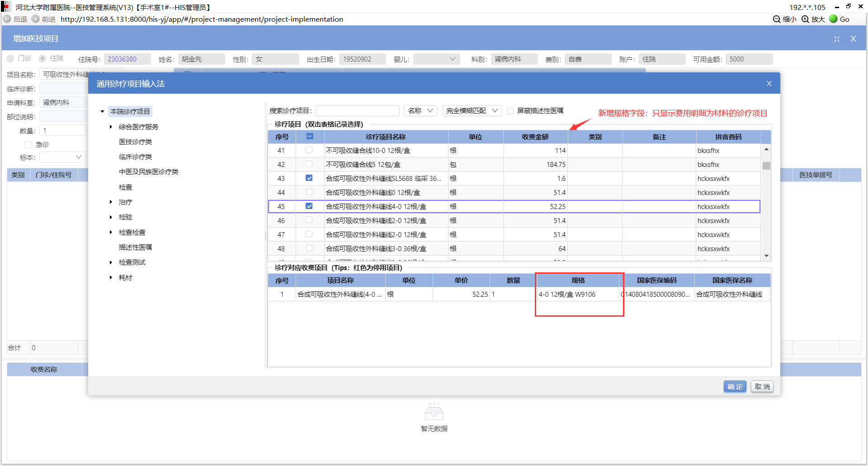This screenshot has width=868, height=466.
Task: Enable the 屏蔽描述性医嘱 checkbox
Action: pos(510,111)
